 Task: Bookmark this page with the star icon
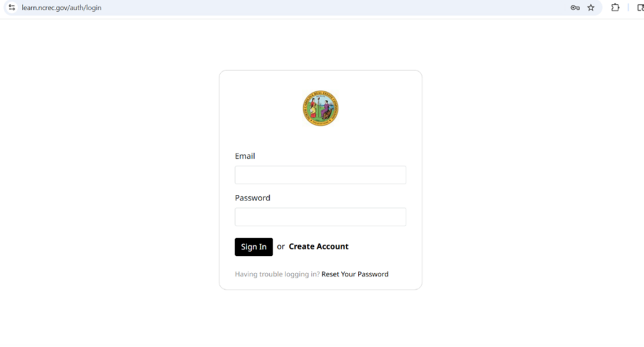pyautogui.click(x=591, y=8)
